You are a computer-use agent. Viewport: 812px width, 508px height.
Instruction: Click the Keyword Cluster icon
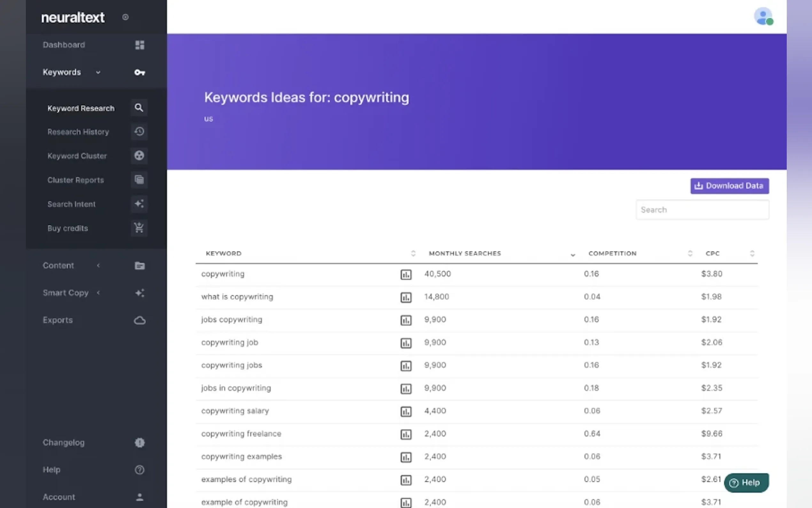point(139,155)
